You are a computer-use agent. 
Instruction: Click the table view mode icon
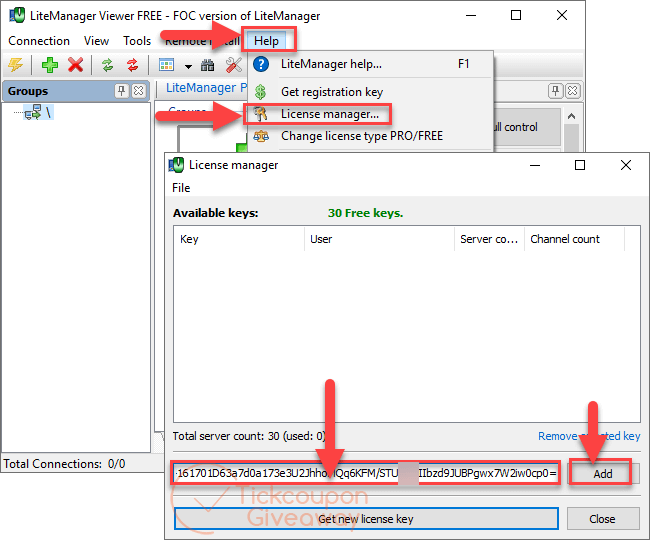(166, 65)
